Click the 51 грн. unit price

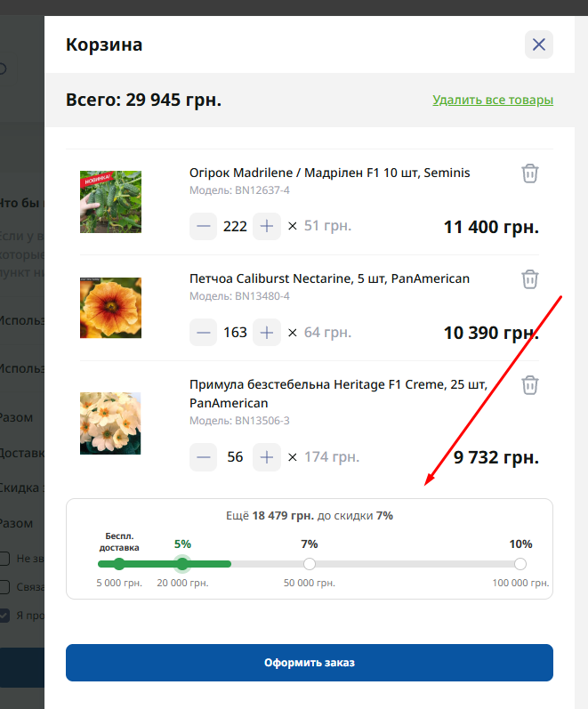(327, 226)
